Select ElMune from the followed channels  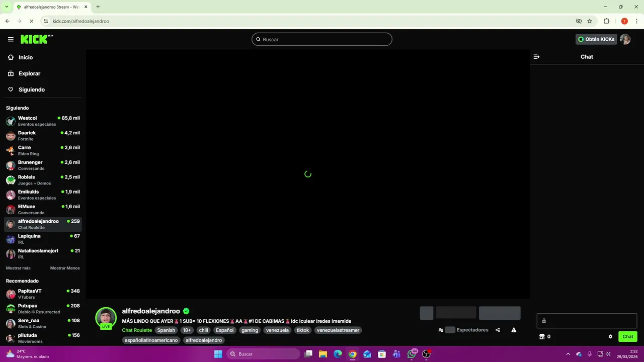tap(43, 210)
